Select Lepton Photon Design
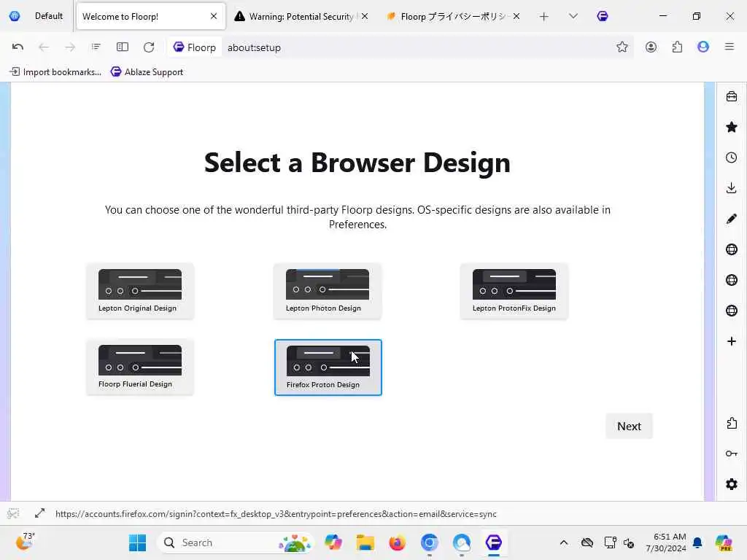The image size is (747, 560). (328, 291)
